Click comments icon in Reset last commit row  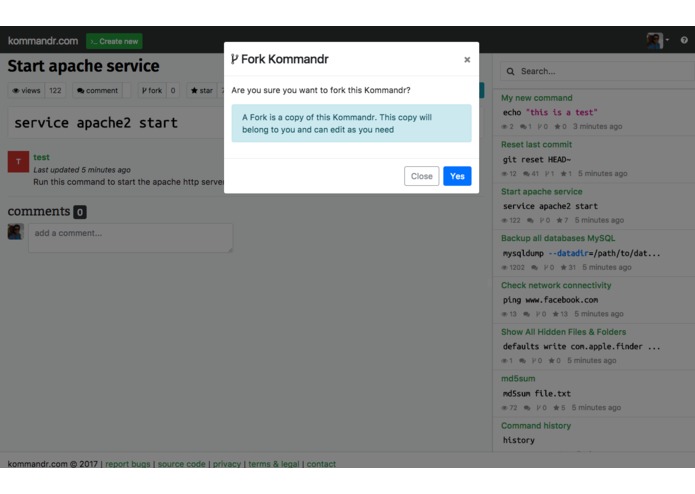point(526,174)
